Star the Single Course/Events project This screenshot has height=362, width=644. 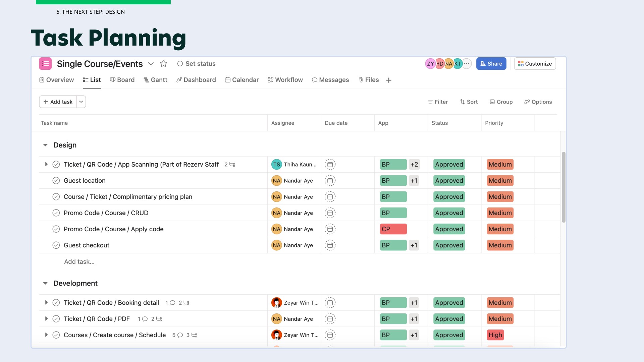163,64
